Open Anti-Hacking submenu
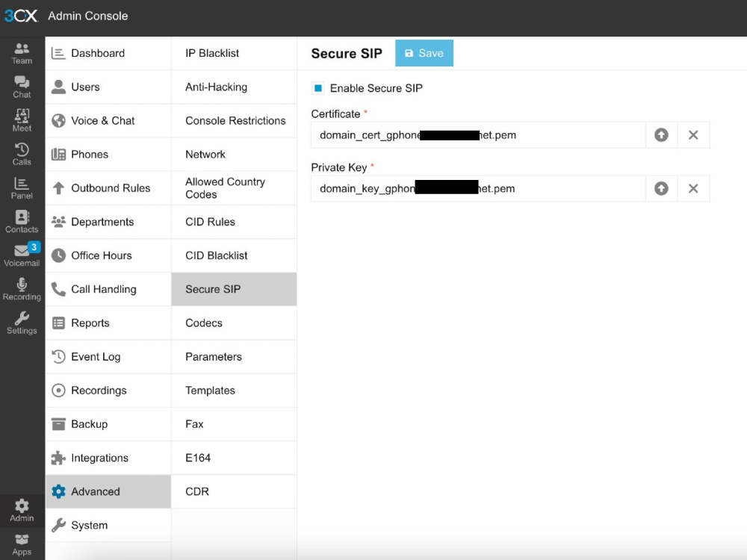 point(234,87)
